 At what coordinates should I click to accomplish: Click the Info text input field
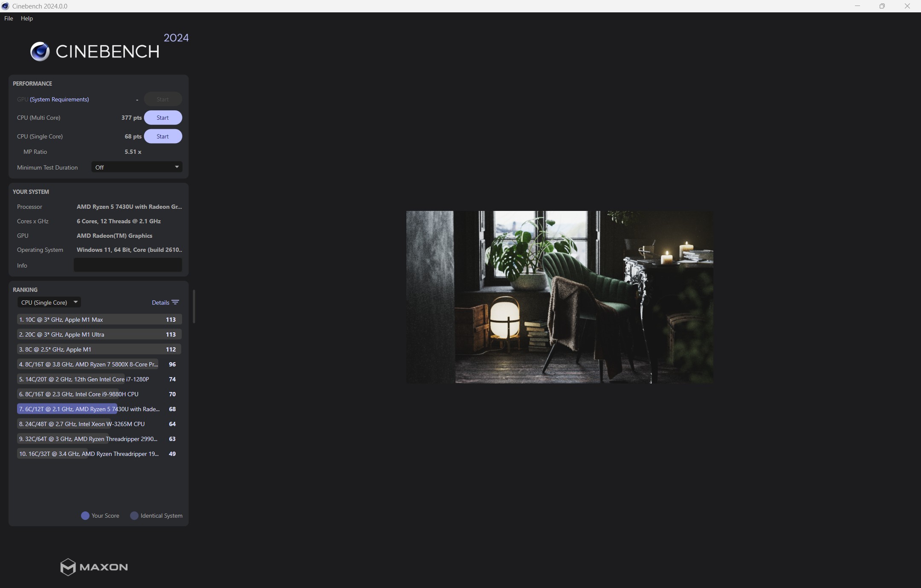[x=127, y=265]
